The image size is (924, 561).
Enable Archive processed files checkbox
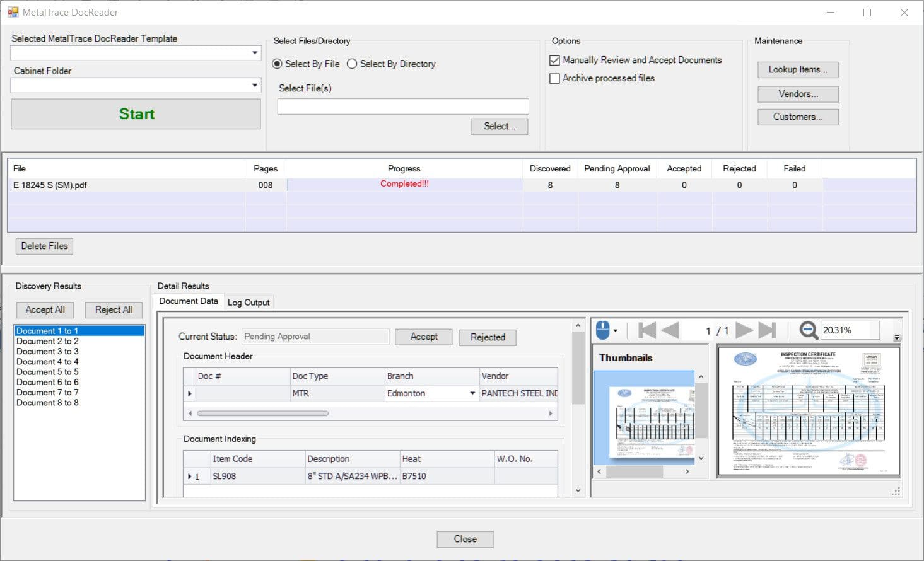[x=555, y=79]
